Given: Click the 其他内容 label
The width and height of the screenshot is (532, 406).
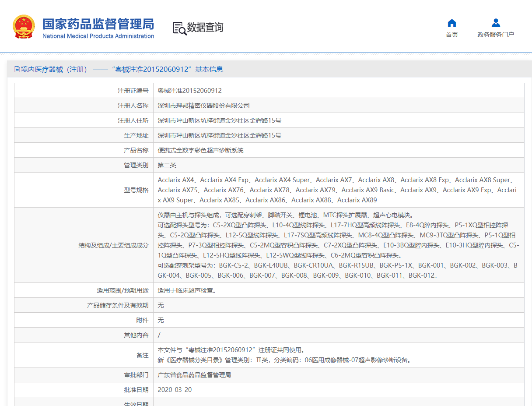Looking at the screenshot, I should (x=136, y=335).
